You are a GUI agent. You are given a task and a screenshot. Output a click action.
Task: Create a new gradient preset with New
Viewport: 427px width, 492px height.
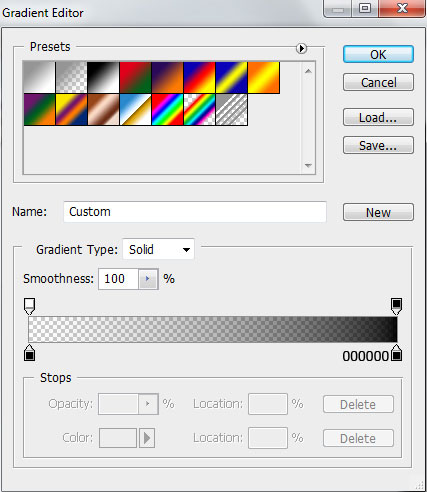(x=378, y=212)
